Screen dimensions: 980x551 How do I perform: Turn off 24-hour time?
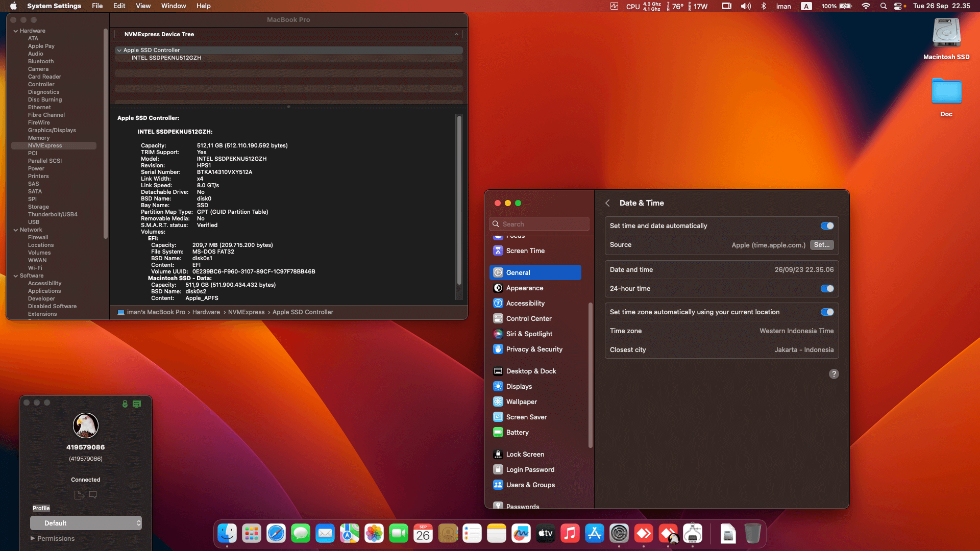826,288
